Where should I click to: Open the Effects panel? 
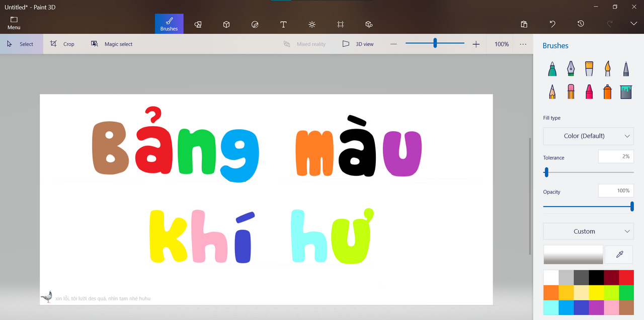pyautogui.click(x=312, y=24)
